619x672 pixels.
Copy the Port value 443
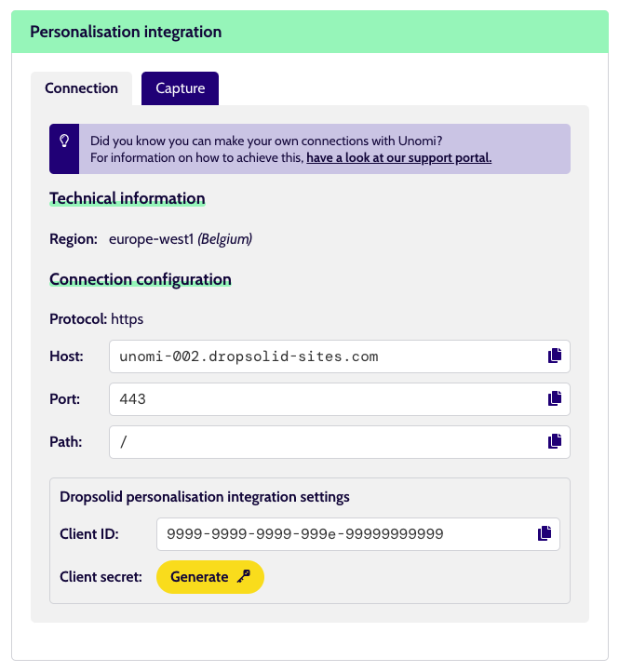pos(554,398)
